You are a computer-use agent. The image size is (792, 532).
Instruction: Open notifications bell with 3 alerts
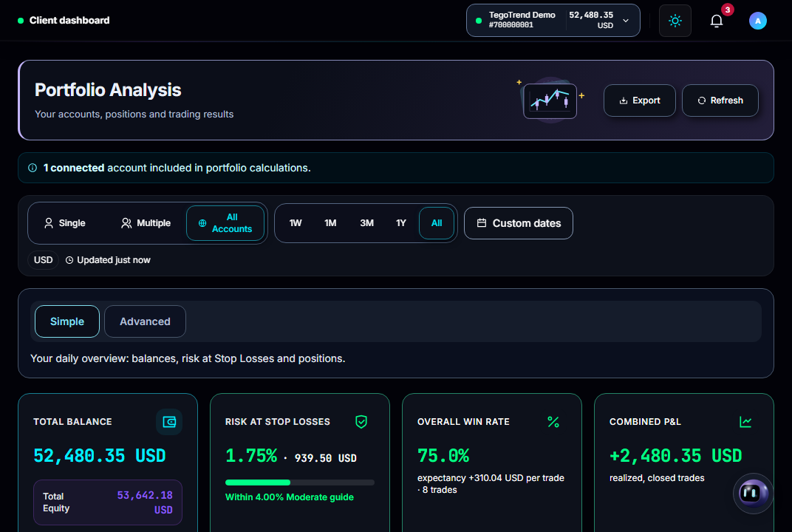point(716,21)
